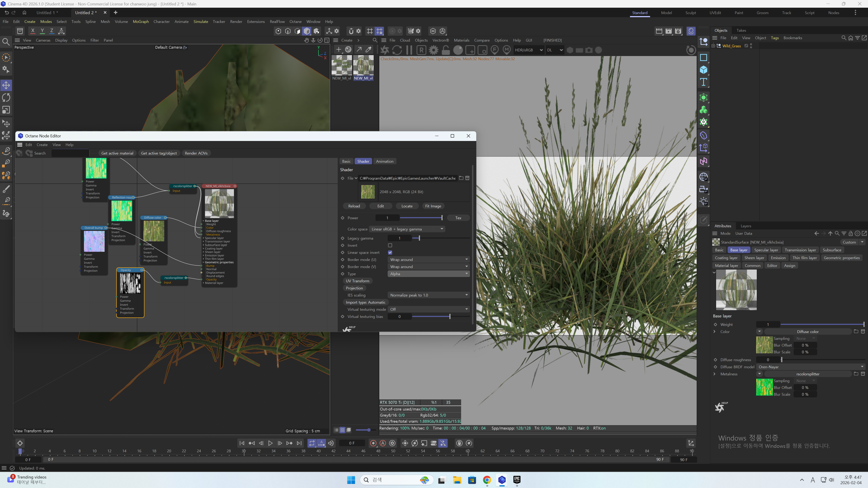Activate the material picker (M) in live viewer

pos(507,50)
